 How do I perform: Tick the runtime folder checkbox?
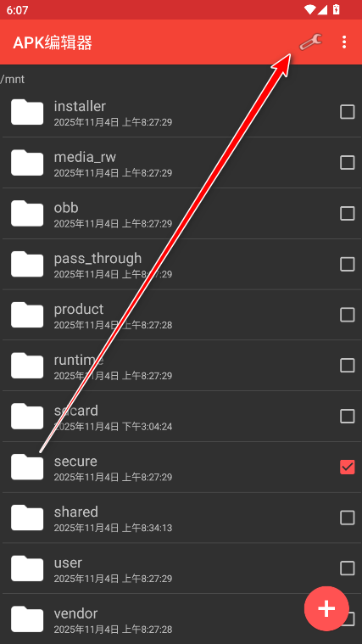(x=348, y=365)
